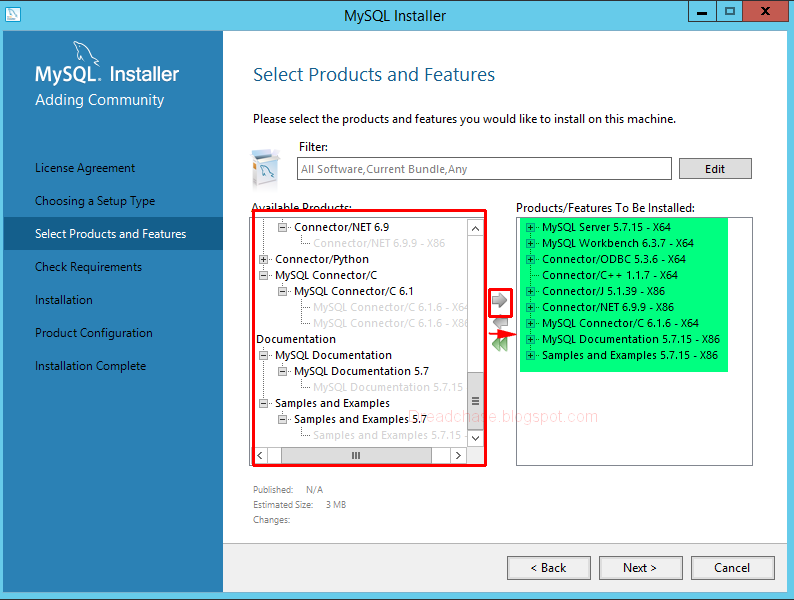
Task: Click the < Back button
Action: click(548, 568)
